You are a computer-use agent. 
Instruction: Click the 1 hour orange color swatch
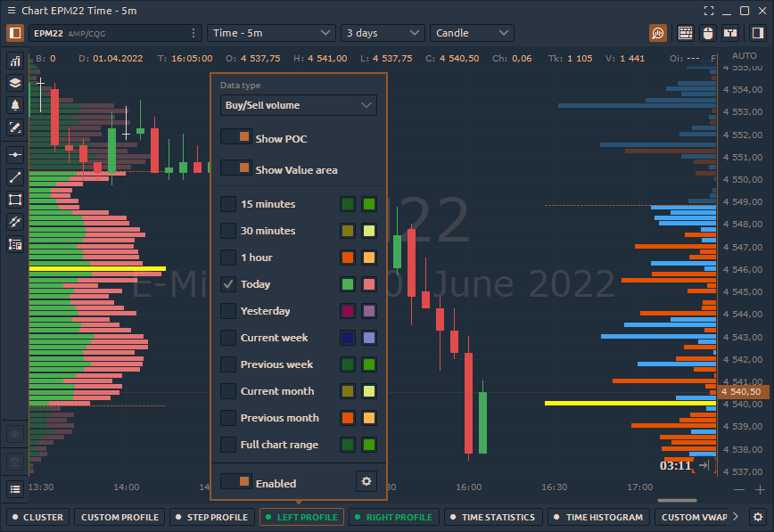coord(348,258)
